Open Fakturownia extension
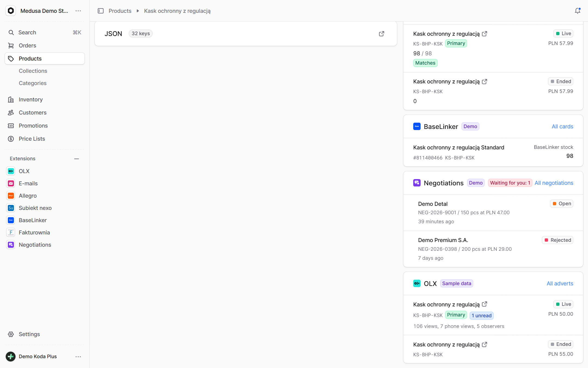 click(45, 233)
